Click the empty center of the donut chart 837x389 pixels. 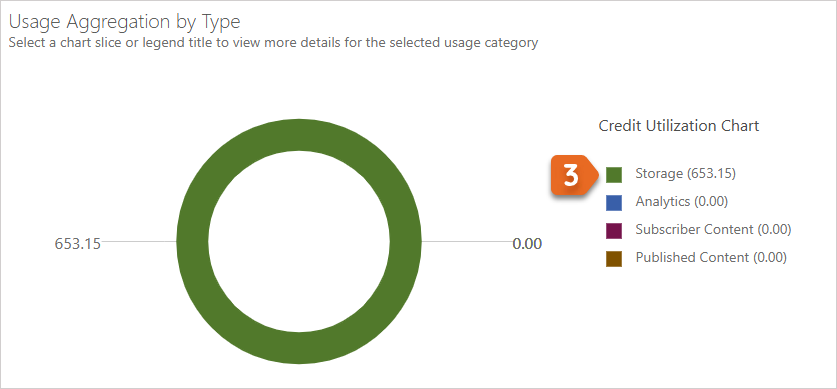(x=299, y=242)
